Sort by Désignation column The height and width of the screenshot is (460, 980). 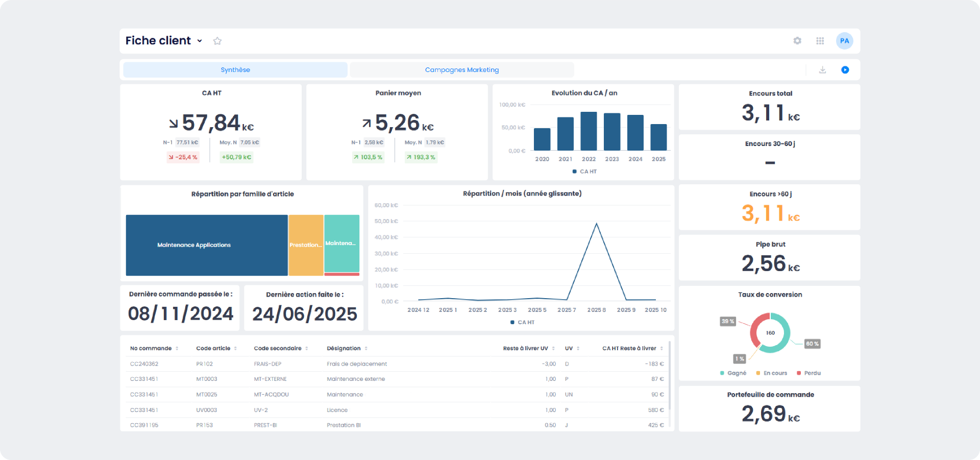pyautogui.click(x=366, y=349)
